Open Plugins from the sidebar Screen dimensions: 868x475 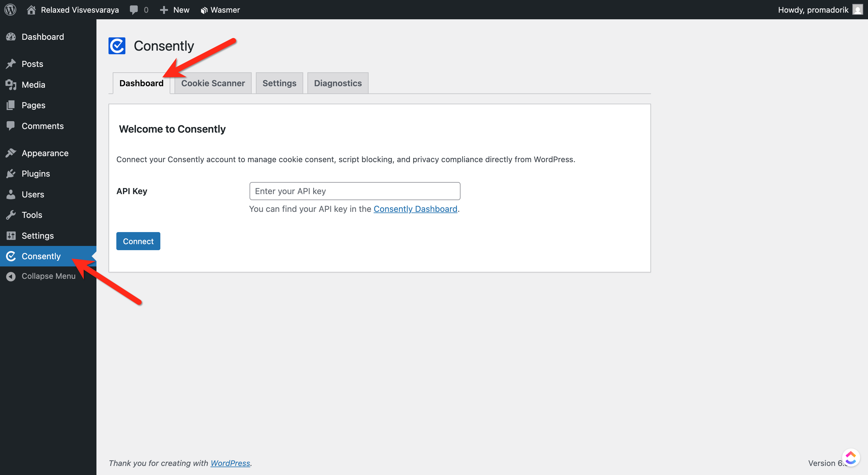click(36, 174)
